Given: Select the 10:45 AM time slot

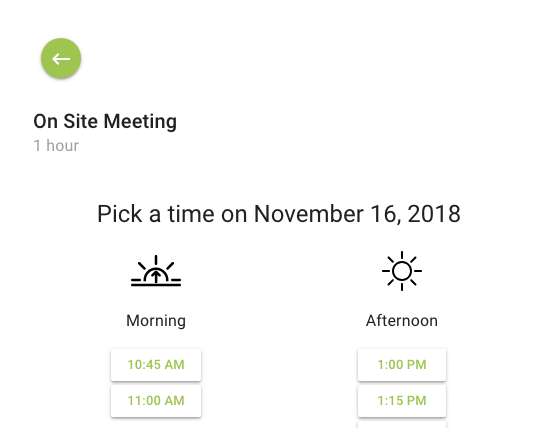Looking at the screenshot, I should [x=156, y=365].
